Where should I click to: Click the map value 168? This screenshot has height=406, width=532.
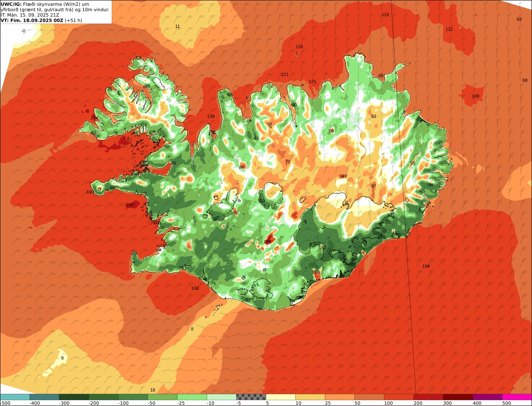click(195, 288)
